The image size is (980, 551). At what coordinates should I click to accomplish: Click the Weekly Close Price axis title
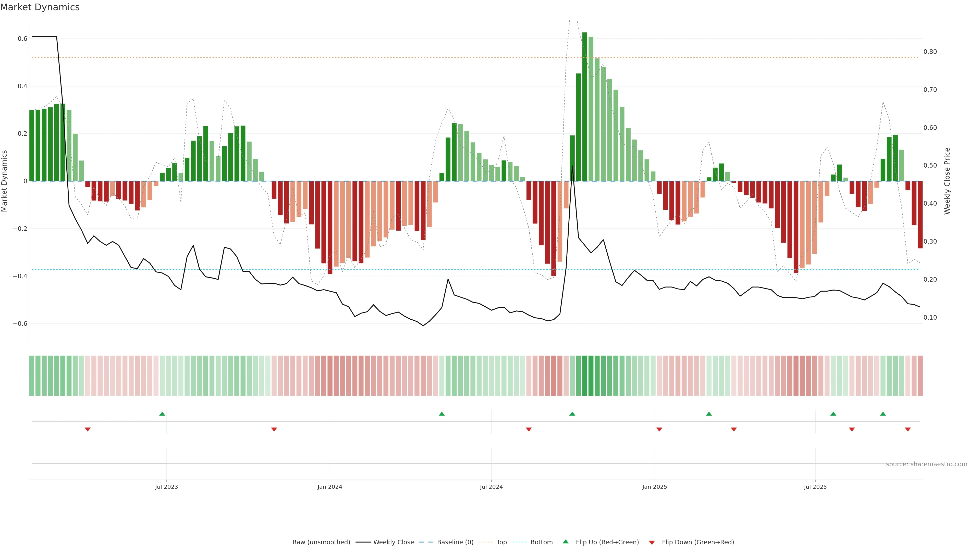coord(947,181)
